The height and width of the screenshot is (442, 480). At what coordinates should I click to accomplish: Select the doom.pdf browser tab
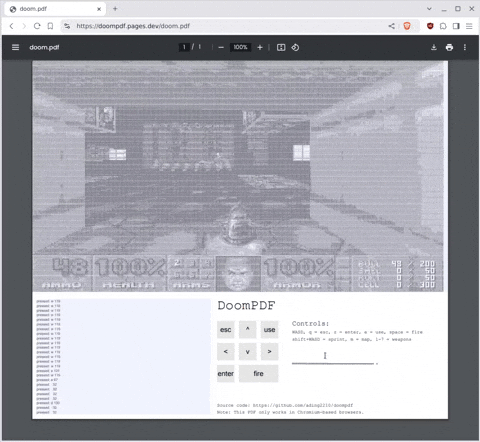tap(55, 9)
